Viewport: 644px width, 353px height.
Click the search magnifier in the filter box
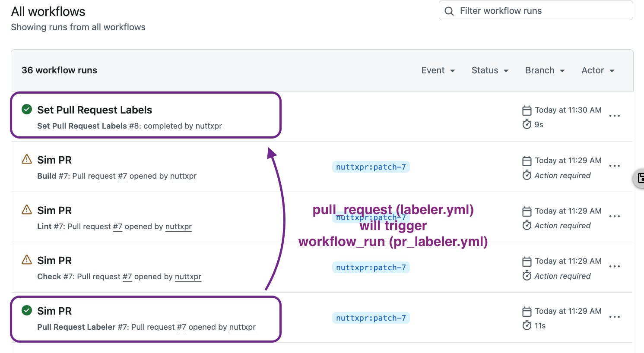(449, 11)
